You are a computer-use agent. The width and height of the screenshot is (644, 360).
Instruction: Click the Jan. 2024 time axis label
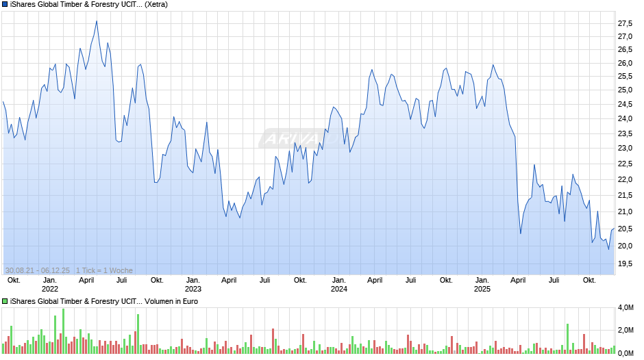pyautogui.click(x=339, y=285)
